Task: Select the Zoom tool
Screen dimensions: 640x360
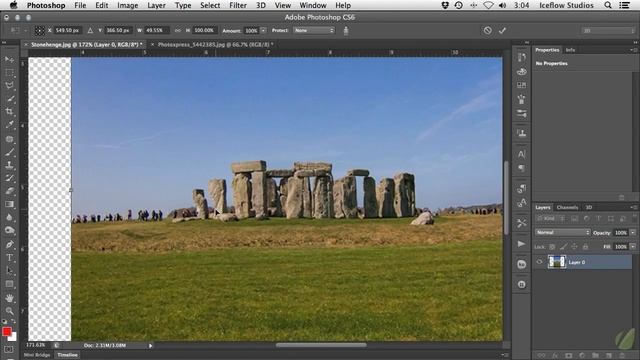Action: click(9, 311)
